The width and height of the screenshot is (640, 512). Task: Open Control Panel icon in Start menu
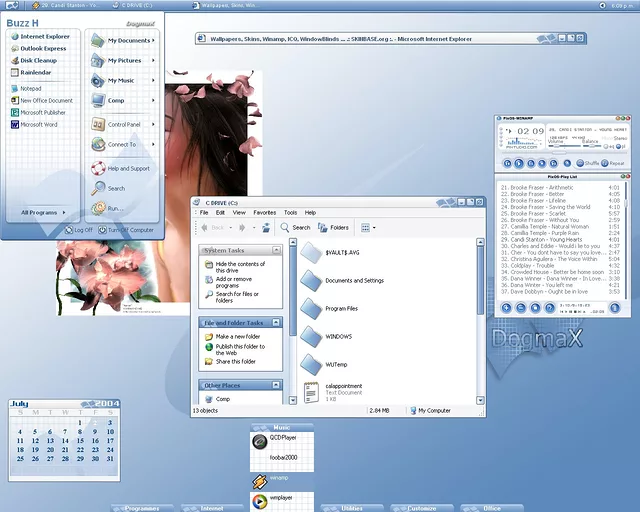[x=98, y=124]
